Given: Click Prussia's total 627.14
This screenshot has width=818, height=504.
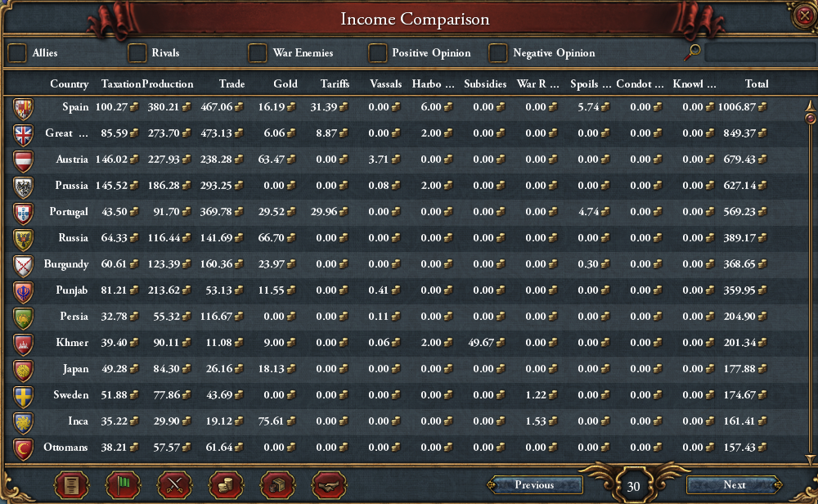Looking at the screenshot, I should pyautogui.click(x=739, y=186).
